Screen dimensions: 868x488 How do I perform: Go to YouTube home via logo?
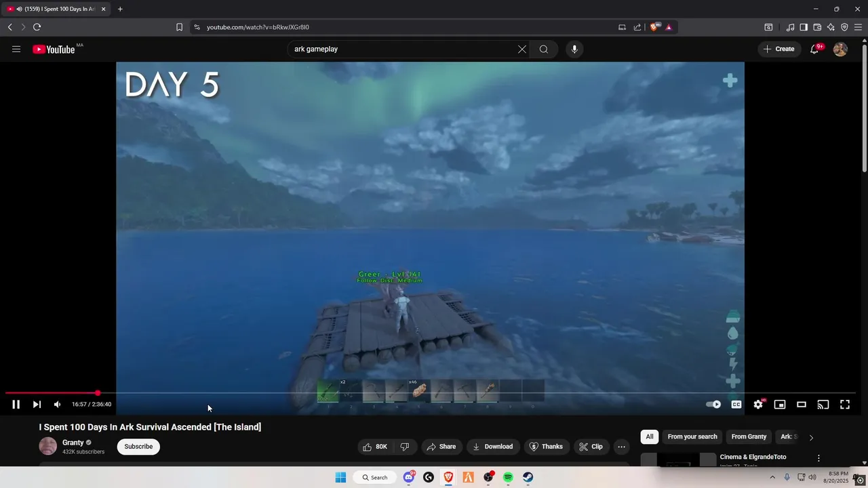(54, 49)
